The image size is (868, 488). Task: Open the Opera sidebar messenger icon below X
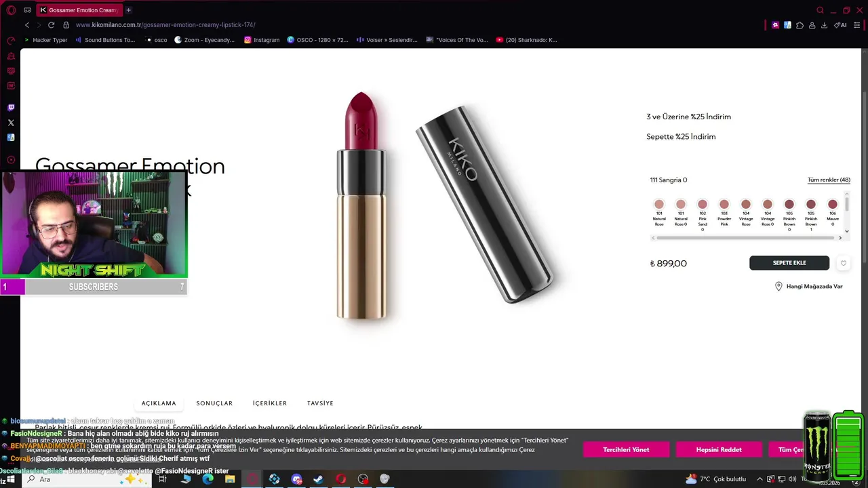click(x=11, y=138)
